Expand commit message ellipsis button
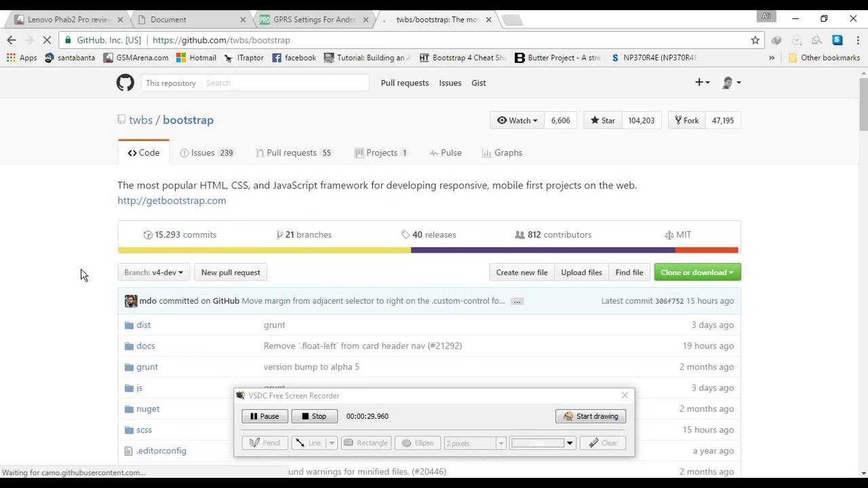The image size is (868, 488). (517, 301)
